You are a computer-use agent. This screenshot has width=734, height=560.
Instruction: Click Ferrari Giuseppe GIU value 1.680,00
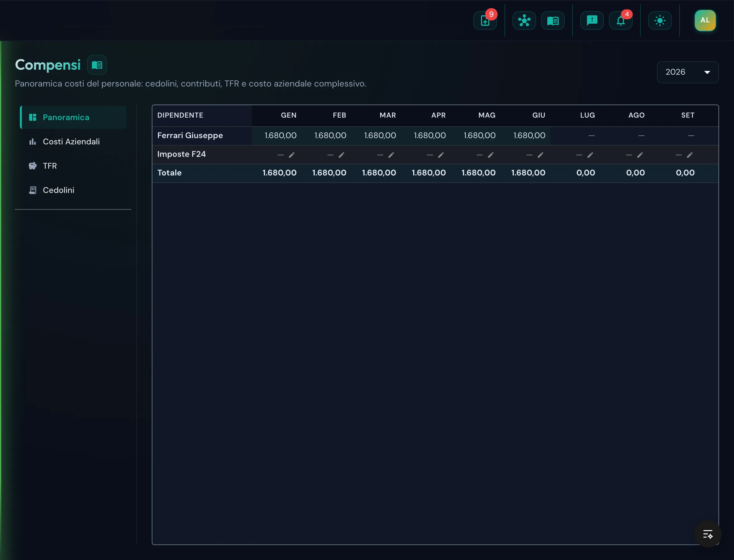pos(529,136)
